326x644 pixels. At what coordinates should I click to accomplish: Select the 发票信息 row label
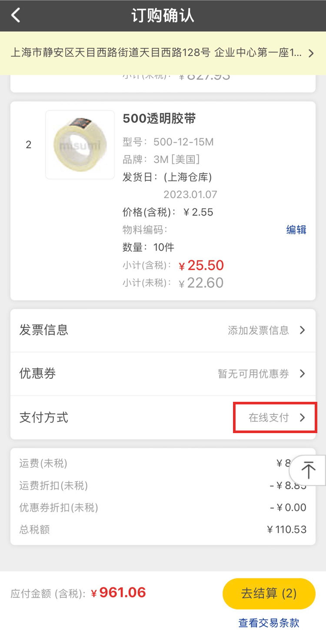click(x=44, y=330)
